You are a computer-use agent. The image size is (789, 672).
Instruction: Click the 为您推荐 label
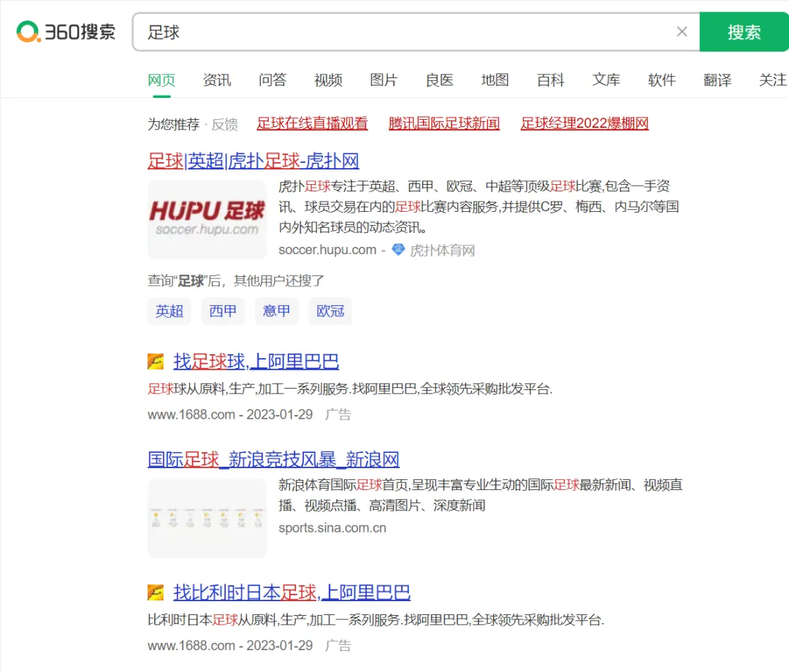(174, 124)
